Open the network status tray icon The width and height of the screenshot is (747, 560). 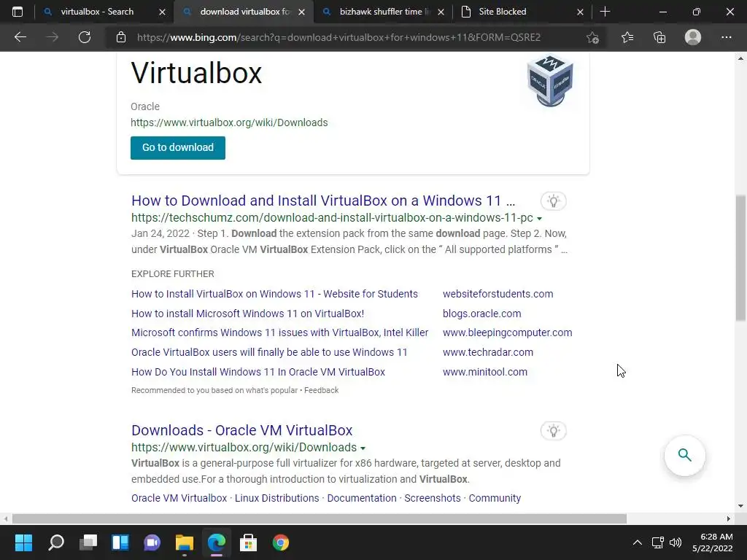tap(658, 542)
